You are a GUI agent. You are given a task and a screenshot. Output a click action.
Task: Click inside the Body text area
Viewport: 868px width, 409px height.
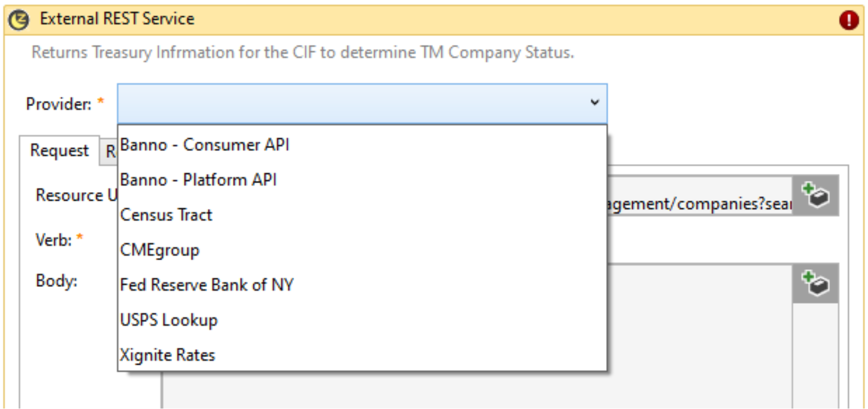click(697, 336)
